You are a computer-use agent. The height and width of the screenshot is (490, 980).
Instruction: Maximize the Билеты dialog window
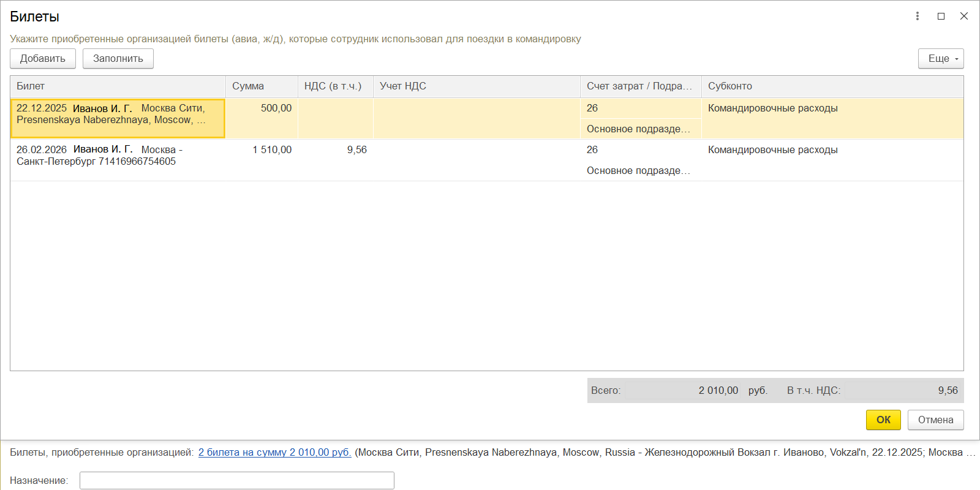941,16
